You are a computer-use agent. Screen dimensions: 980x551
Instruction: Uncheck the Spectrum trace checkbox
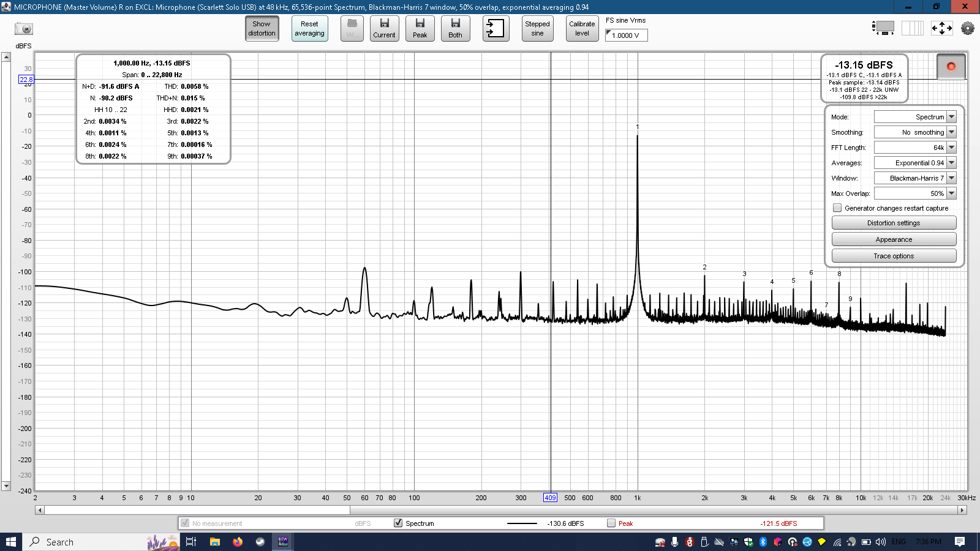click(x=398, y=523)
